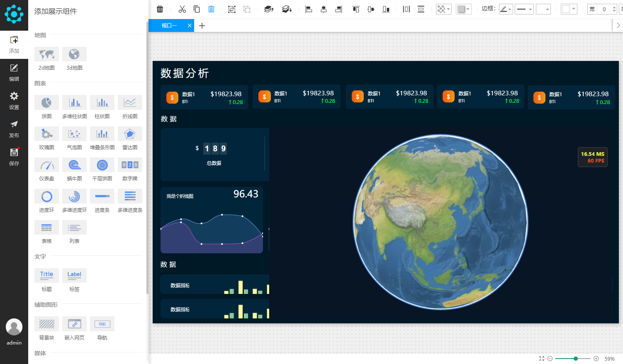Bring layer forward with layer-up icon
Image resolution: width=623 pixels, height=364 pixels.
tap(269, 9)
